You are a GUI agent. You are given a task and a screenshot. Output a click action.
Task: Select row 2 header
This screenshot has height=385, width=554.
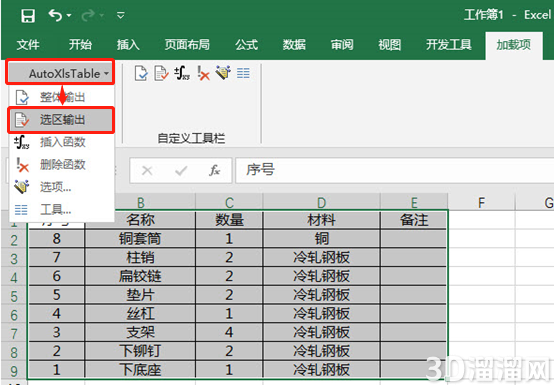coord(14,240)
